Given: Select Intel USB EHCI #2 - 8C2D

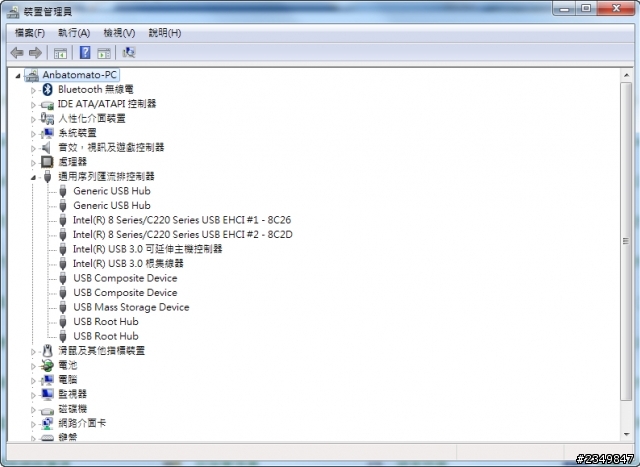Looking at the screenshot, I should coord(182,235).
